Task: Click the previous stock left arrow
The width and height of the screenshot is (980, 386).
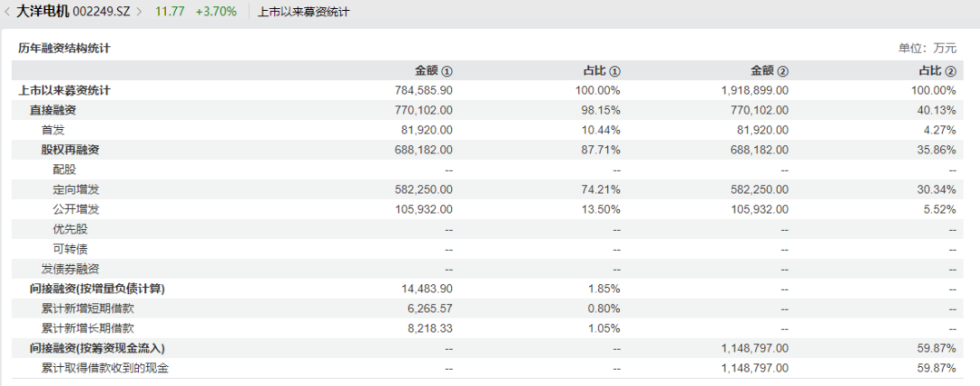Action: point(7,12)
